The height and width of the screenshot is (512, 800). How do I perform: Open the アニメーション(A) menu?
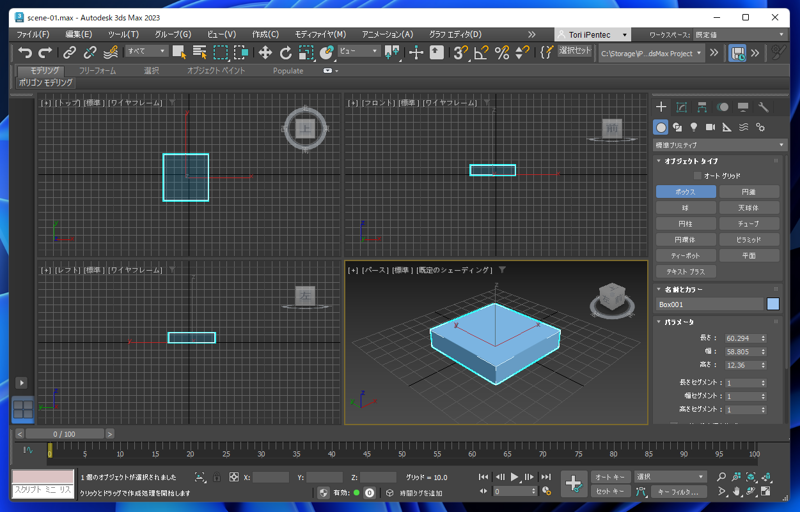[387, 35]
